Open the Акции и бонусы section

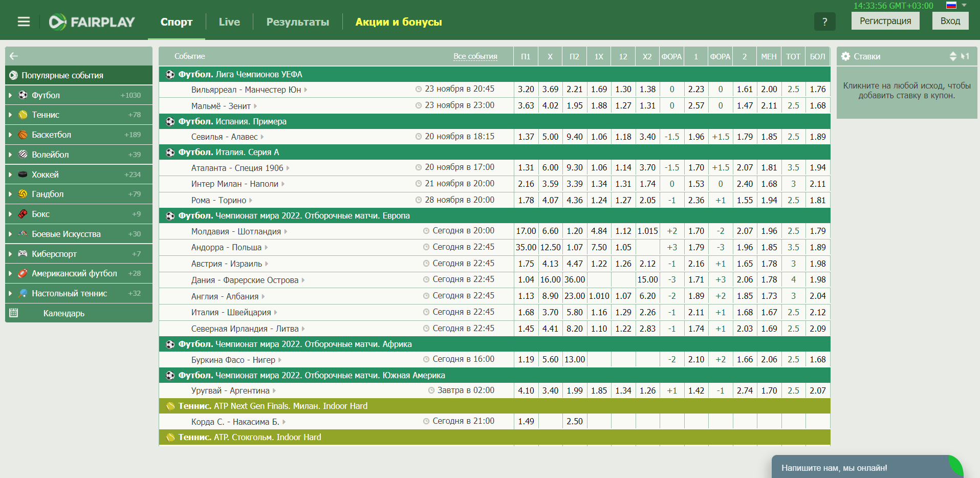pyautogui.click(x=399, y=22)
